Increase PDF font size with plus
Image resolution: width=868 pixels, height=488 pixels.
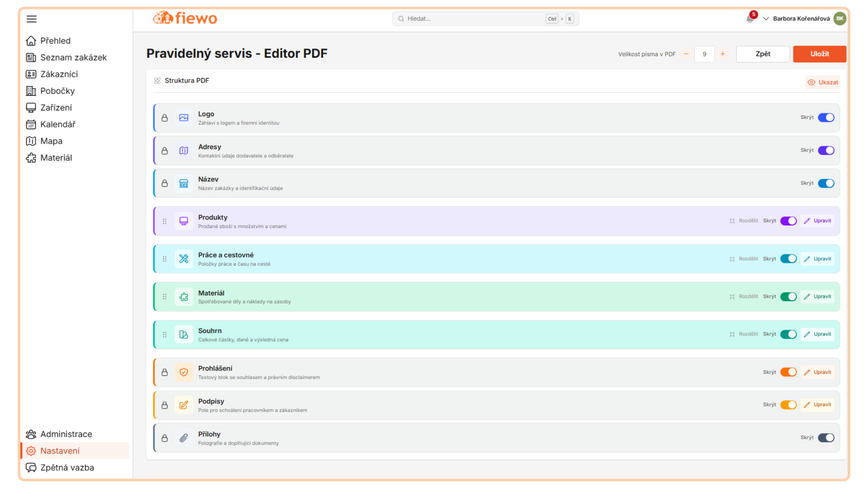point(723,54)
